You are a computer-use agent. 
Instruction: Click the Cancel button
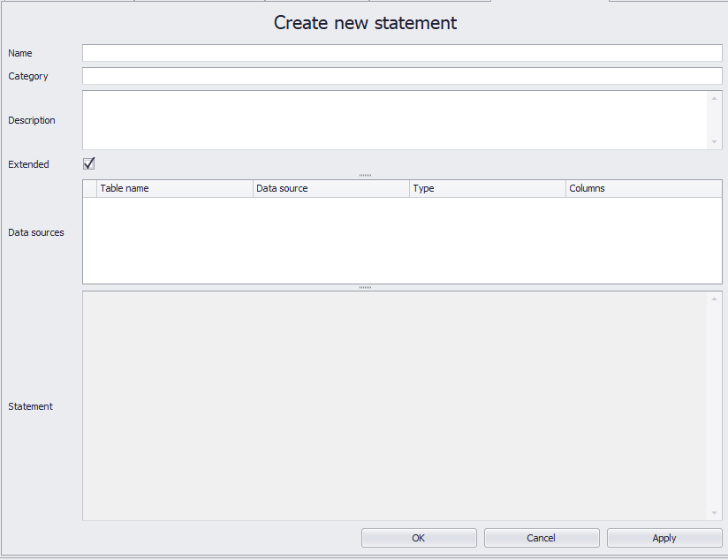[542, 538]
